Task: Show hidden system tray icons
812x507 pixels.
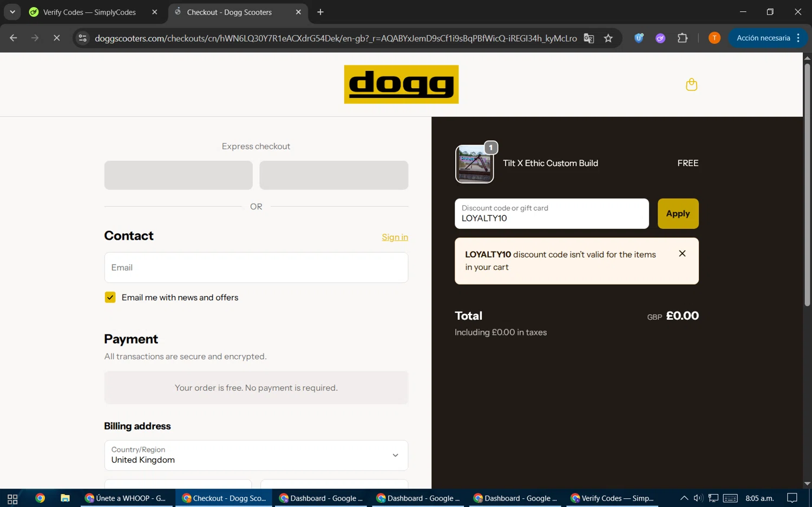Action: tap(684, 498)
